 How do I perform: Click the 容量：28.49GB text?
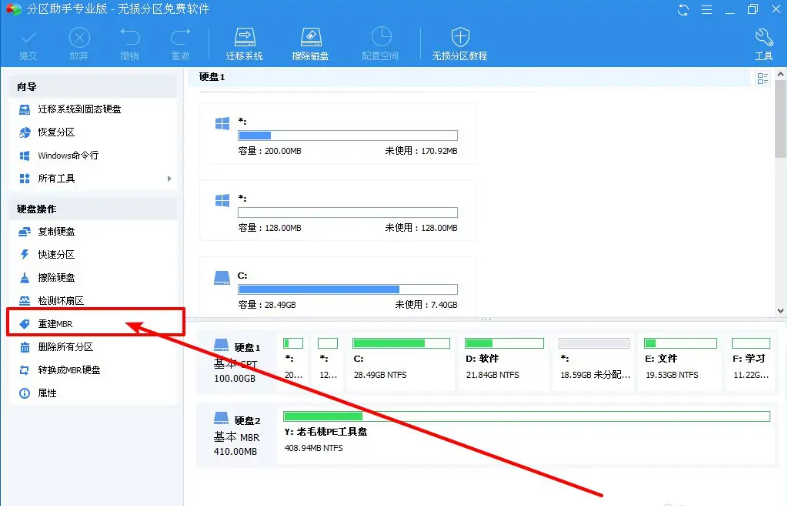click(x=267, y=305)
